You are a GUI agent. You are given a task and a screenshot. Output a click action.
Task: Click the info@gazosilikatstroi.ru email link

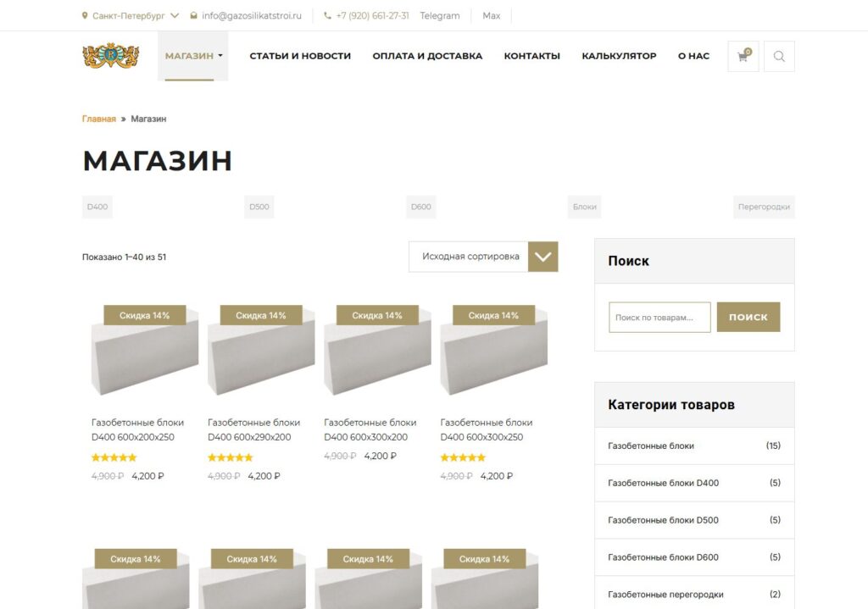click(x=251, y=15)
